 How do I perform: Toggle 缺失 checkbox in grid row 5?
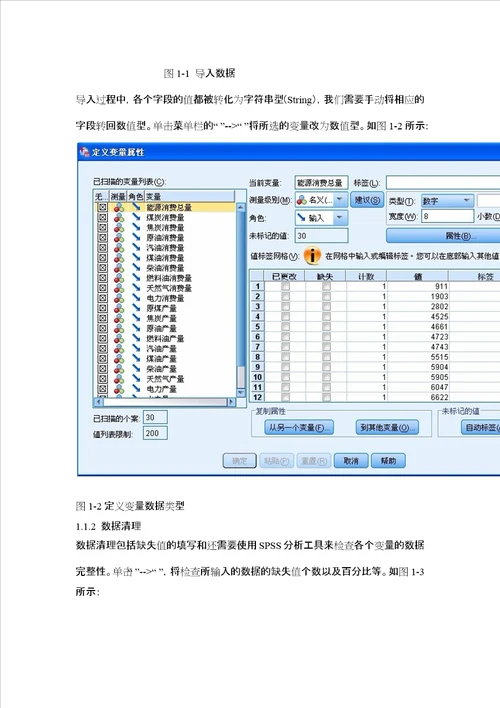pyautogui.click(x=326, y=326)
